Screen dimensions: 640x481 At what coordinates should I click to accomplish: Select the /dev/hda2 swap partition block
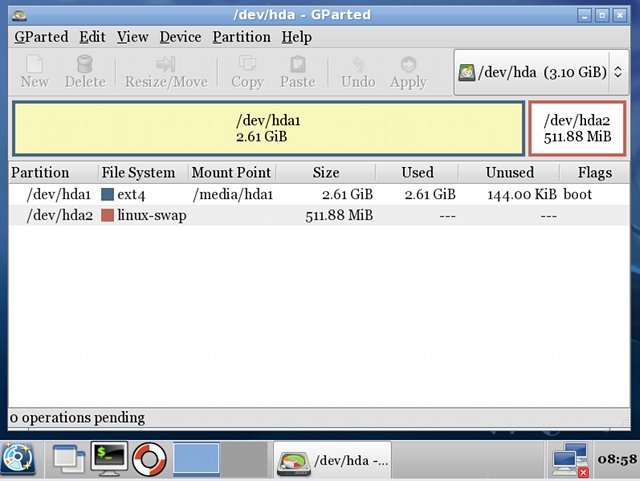(577, 128)
